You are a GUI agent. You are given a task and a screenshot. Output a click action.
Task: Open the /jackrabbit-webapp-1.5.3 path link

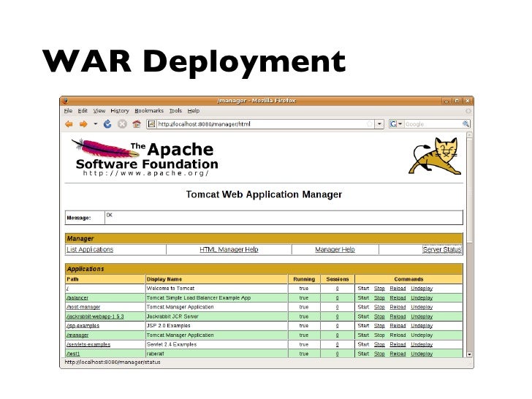pos(95,316)
